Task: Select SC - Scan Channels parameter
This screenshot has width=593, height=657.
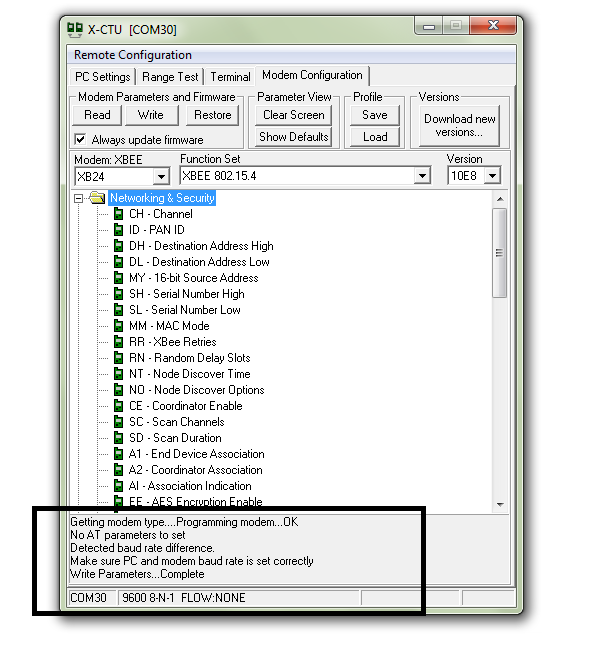Action: click(176, 422)
